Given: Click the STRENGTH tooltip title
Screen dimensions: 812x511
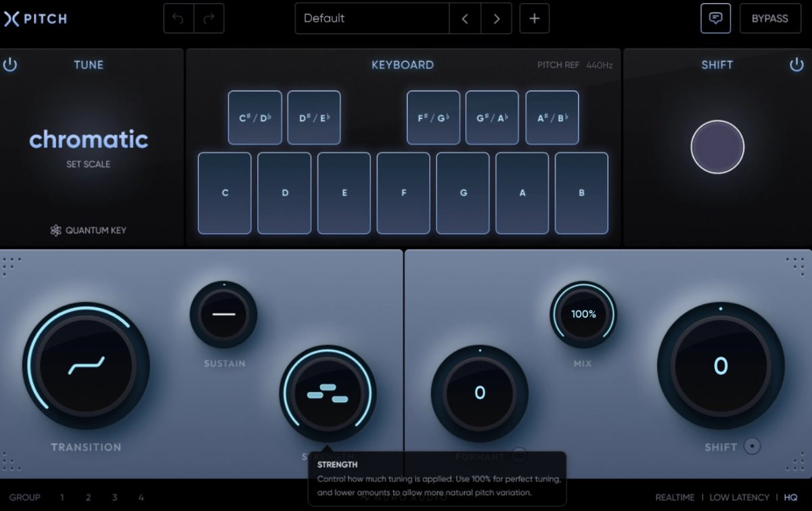Looking at the screenshot, I should pos(337,465).
